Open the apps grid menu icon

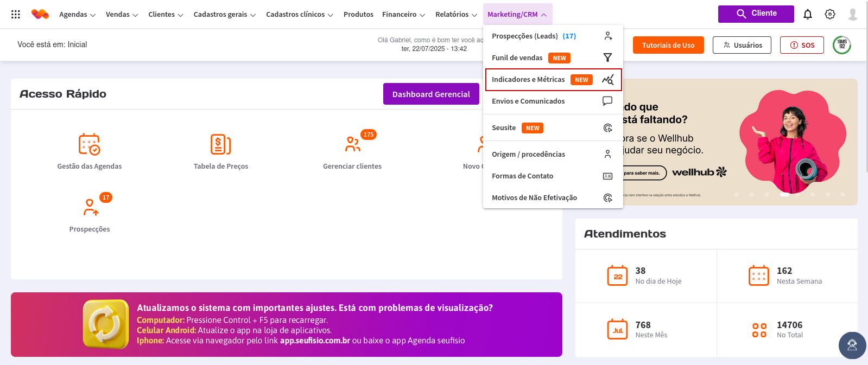[x=16, y=15]
